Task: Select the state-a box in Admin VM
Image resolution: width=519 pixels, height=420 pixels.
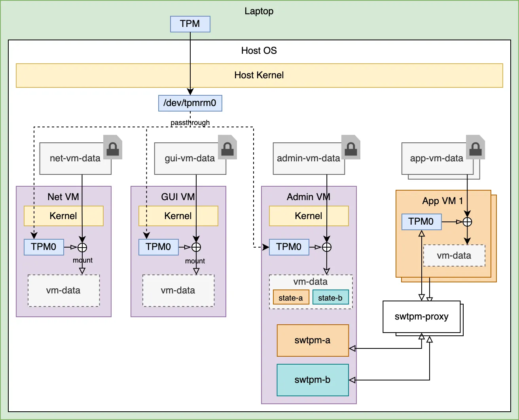Action: (x=291, y=297)
